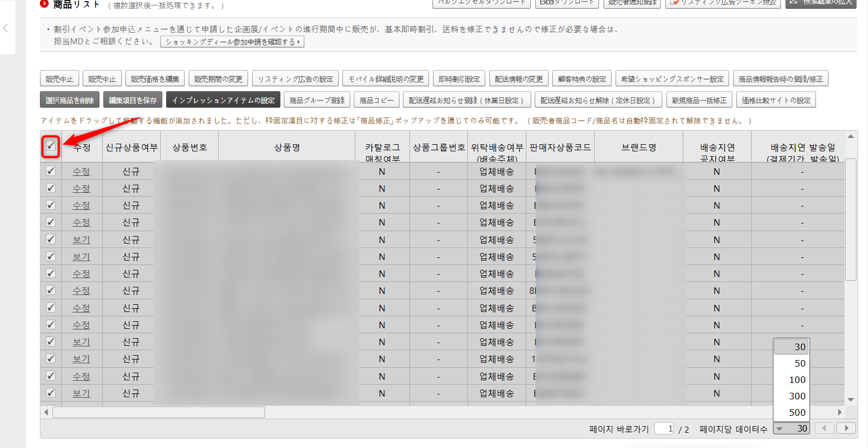Collapse the left sidebar chevron

[x=5, y=28]
